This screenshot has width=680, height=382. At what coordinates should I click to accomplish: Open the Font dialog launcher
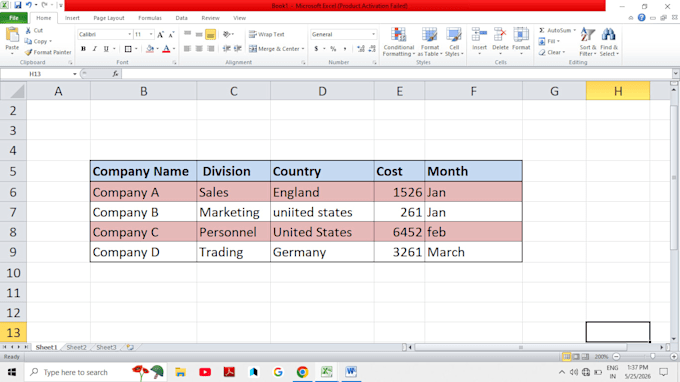tap(174, 63)
